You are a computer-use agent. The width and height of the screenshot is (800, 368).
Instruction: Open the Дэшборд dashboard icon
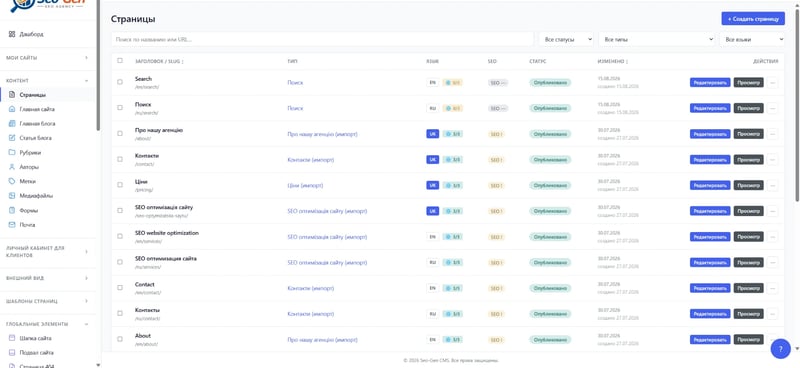(x=12, y=34)
